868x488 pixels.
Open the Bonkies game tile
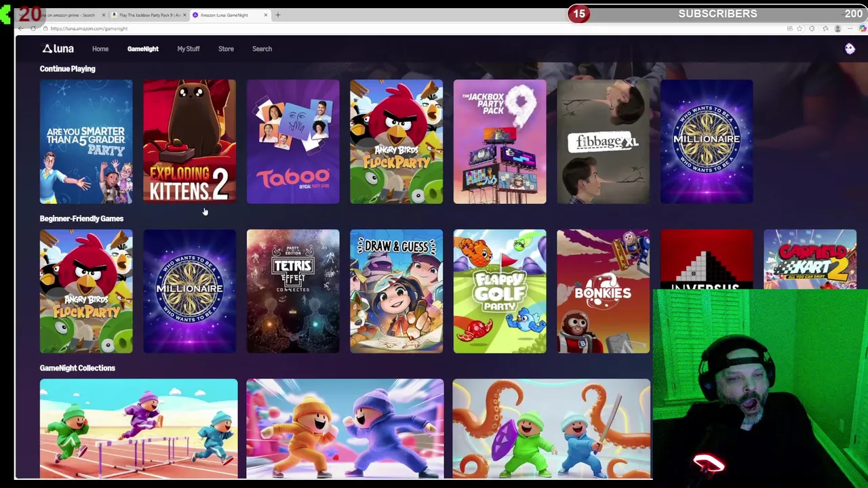[x=603, y=291]
